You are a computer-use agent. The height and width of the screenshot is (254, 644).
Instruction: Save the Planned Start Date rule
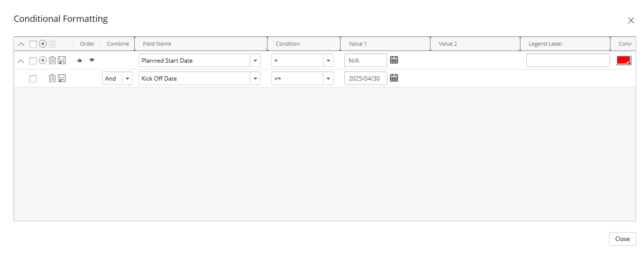[62, 60]
